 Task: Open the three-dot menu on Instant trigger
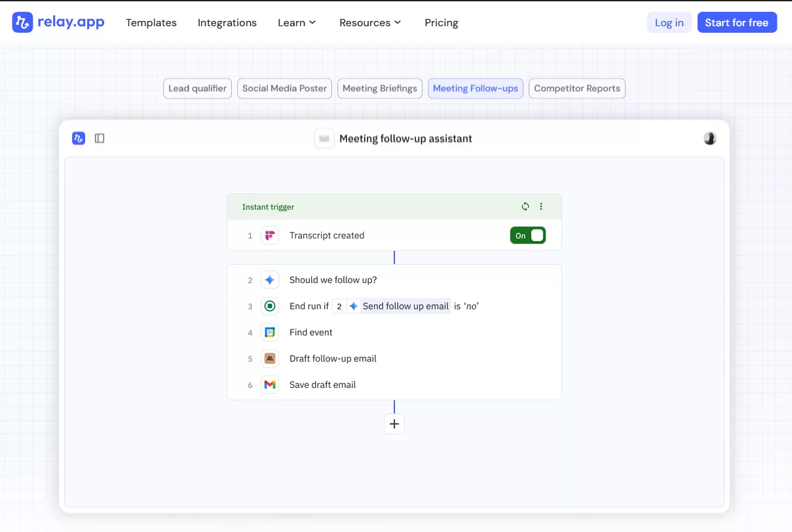tap(541, 206)
